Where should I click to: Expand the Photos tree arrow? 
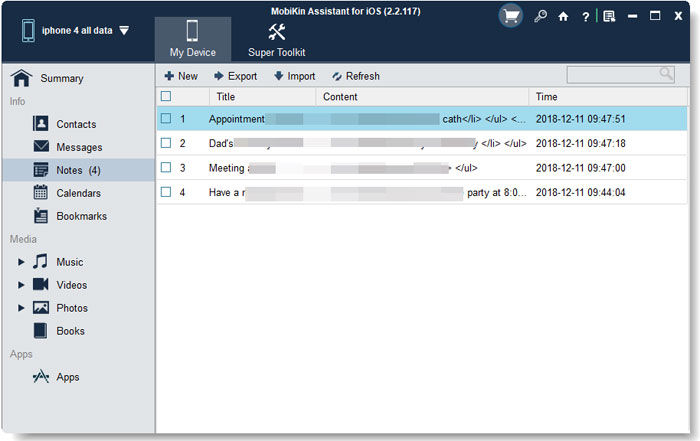coord(21,308)
